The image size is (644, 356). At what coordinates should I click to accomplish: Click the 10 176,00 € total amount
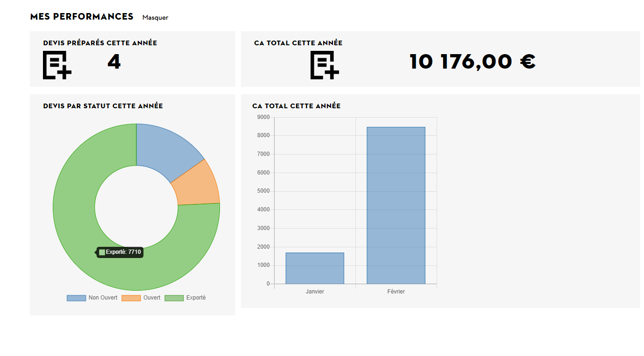click(472, 62)
